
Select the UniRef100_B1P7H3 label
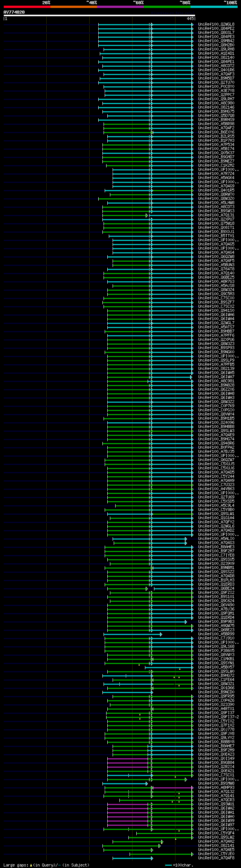pos(216,141)
